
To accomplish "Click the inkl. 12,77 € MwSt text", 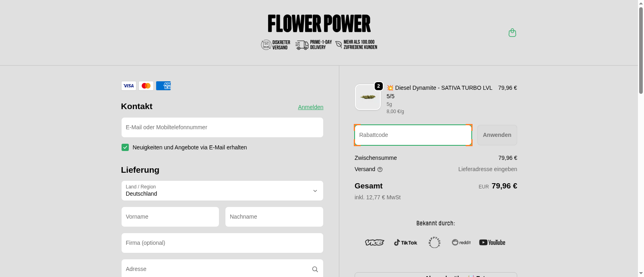I will click(378, 197).
